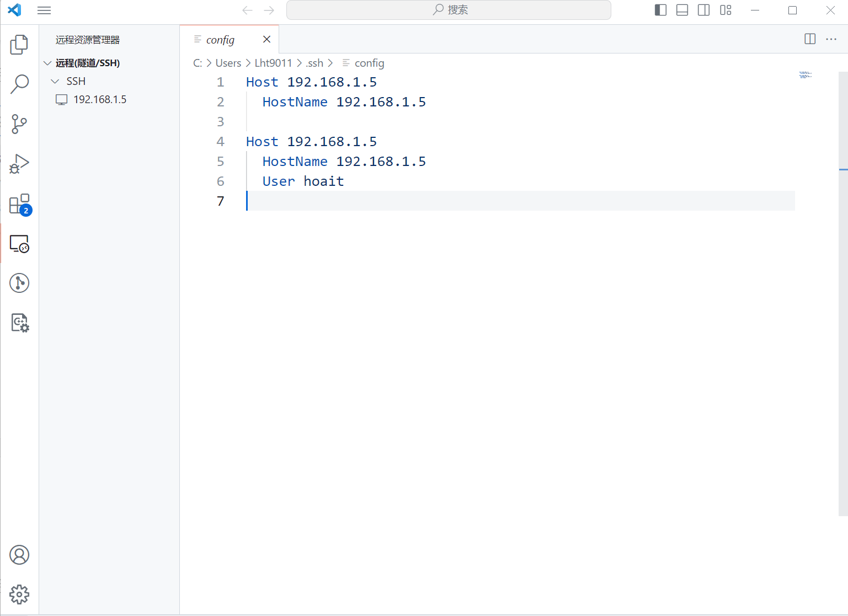
Task: Close the config tab
Action: pos(266,39)
